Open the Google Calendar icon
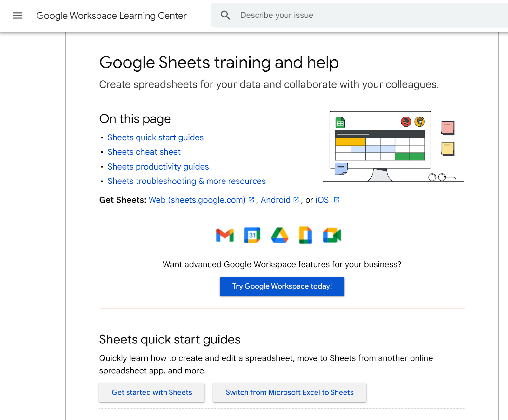The image size is (508, 420). [x=252, y=235]
